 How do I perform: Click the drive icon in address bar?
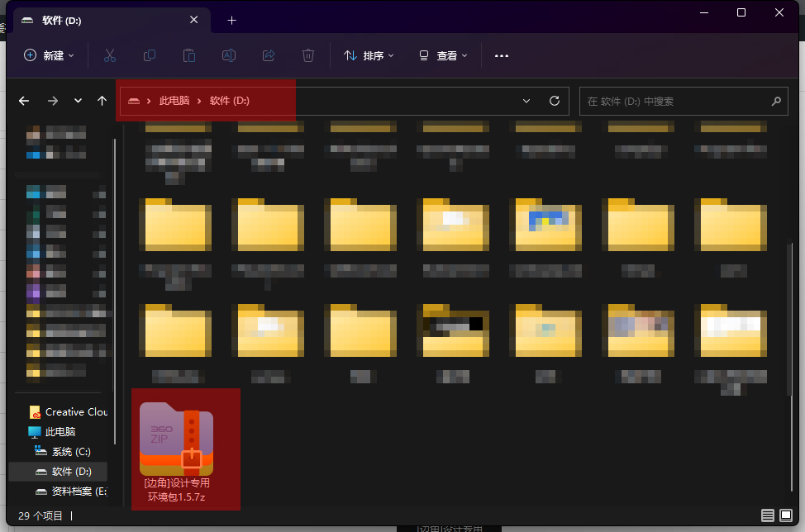click(134, 101)
